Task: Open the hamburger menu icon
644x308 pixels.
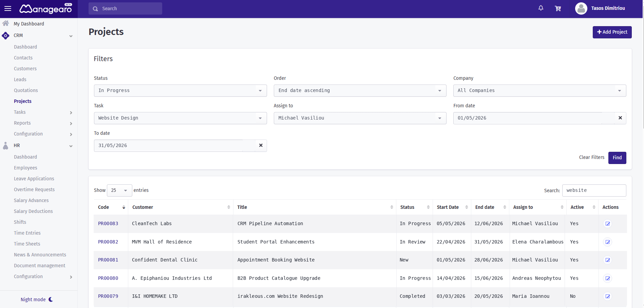Action: [x=7, y=8]
